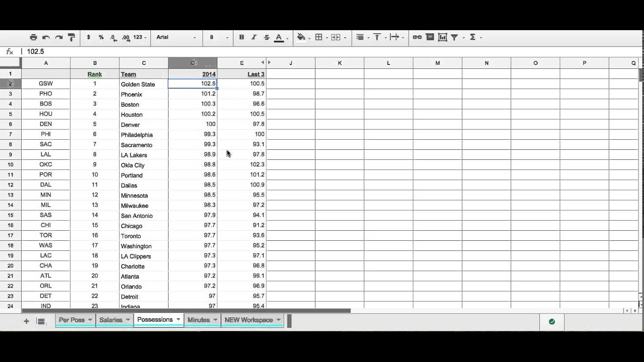This screenshot has width=644, height=362.
Task: Toggle italic formatting
Action: point(254,37)
